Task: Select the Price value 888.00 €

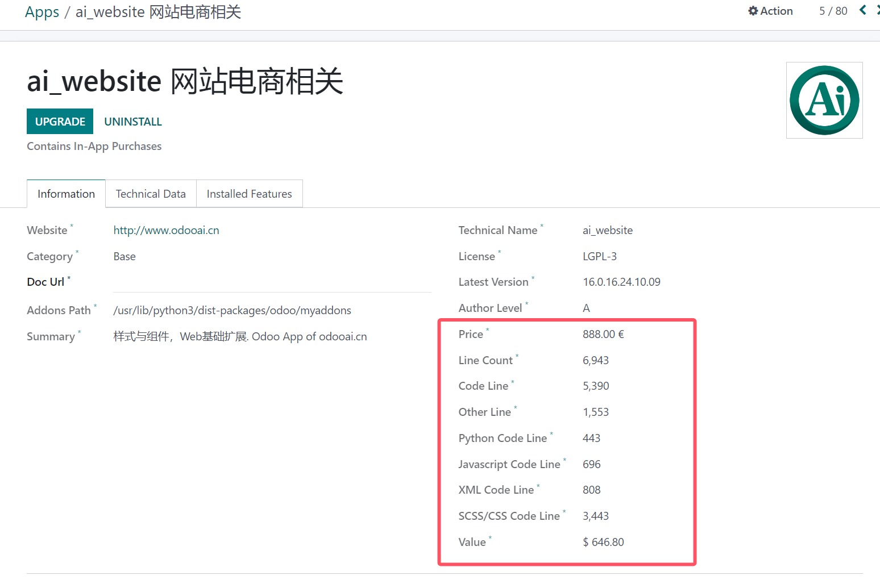Action: [x=603, y=334]
